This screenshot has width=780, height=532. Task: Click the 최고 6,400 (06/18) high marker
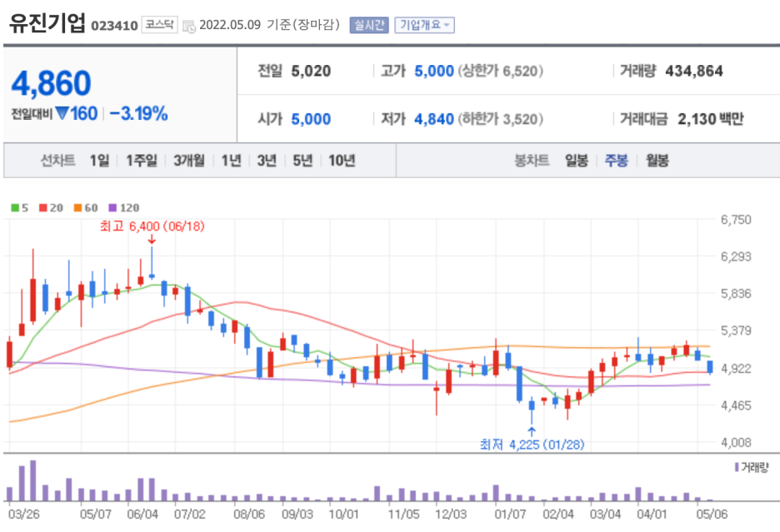point(152,226)
